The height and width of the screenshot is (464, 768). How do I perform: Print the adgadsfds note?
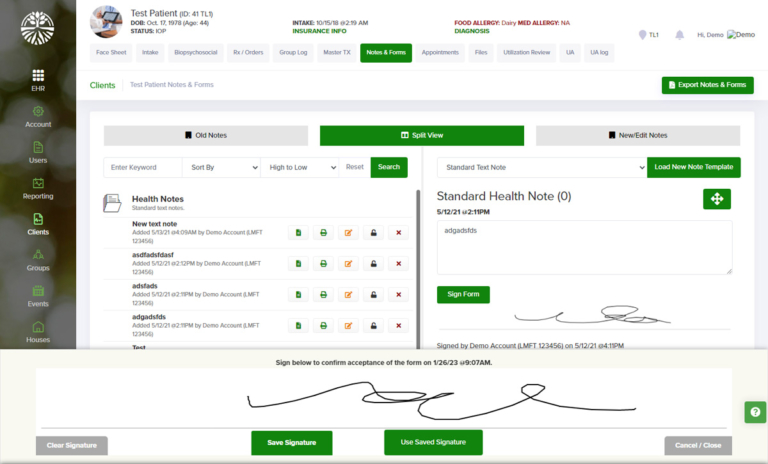tap(323, 325)
